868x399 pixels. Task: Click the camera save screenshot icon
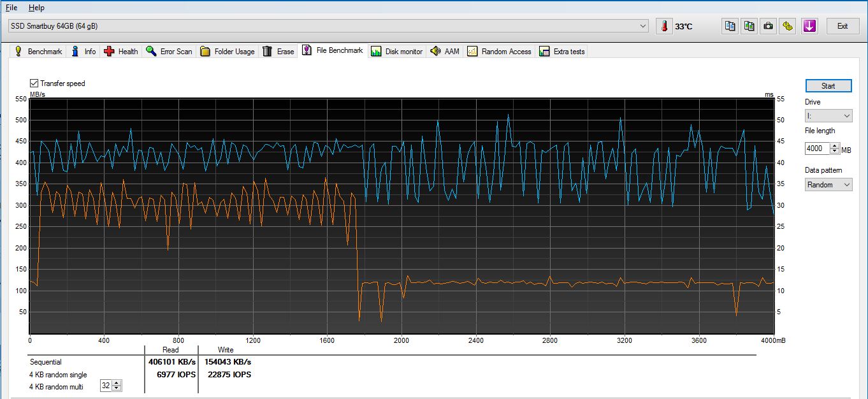coord(769,26)
